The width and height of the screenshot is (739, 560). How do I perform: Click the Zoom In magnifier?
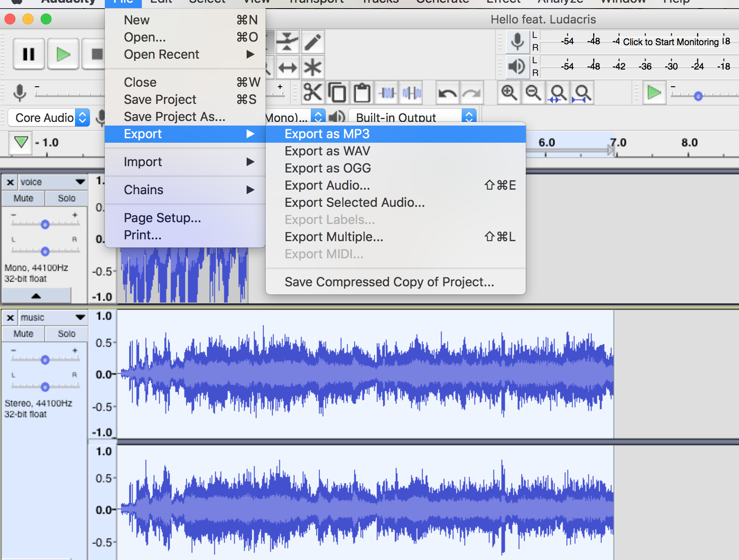pyautogui.click(x=509, y=93)
